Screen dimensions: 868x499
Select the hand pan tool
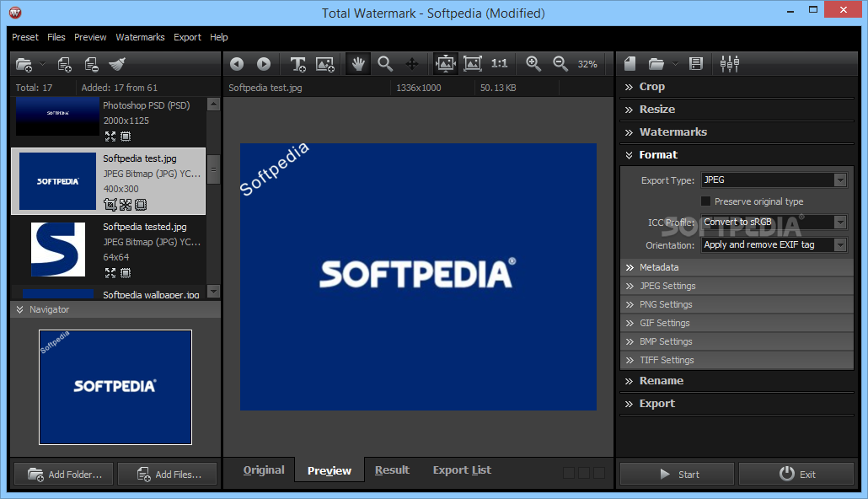coord(358,64)
